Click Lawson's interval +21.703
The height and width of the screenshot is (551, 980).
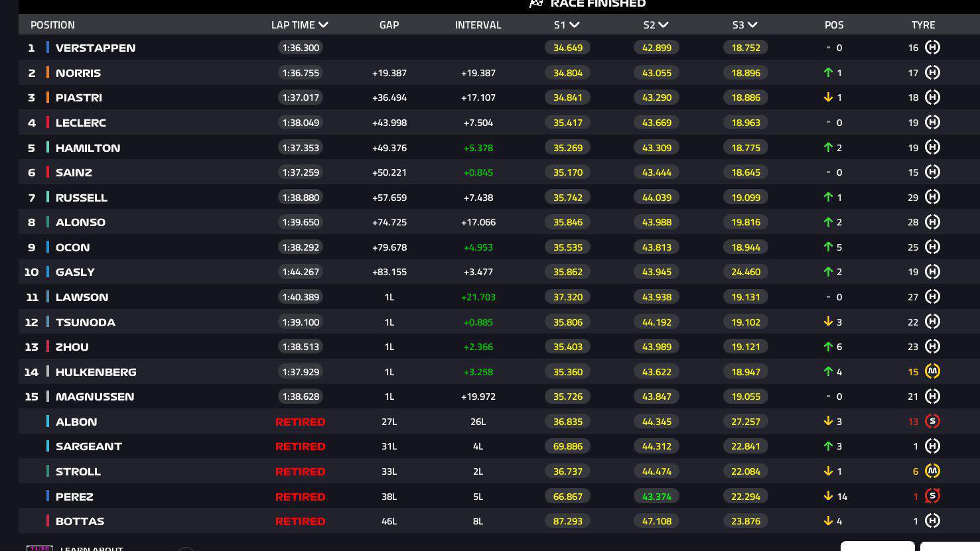pyautogui.click(x=478, y=297)
